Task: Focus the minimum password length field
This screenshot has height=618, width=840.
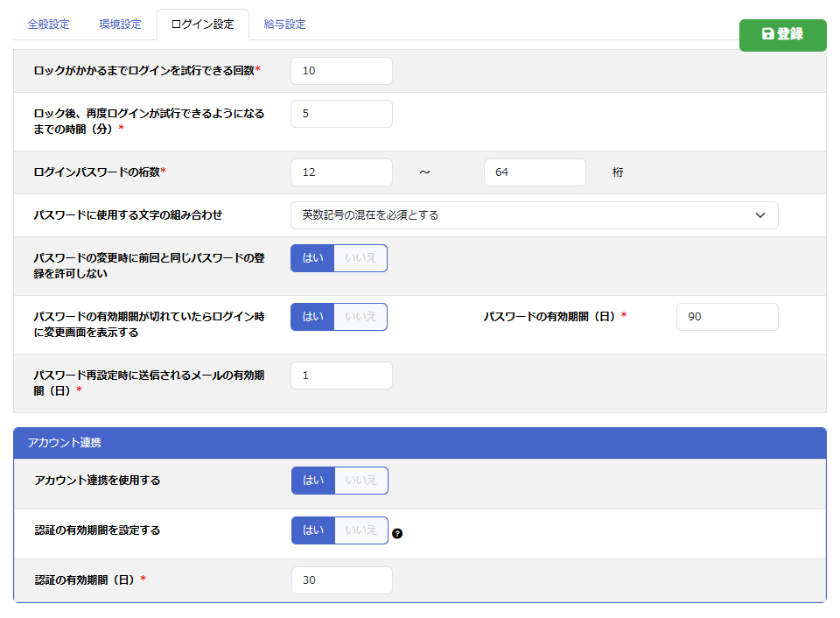Action: coord(341,172)
